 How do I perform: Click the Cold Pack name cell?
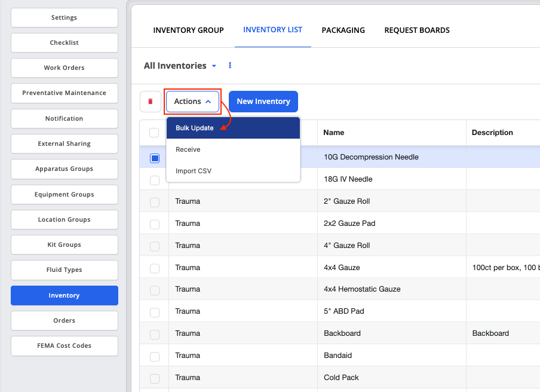click(392, 377)
